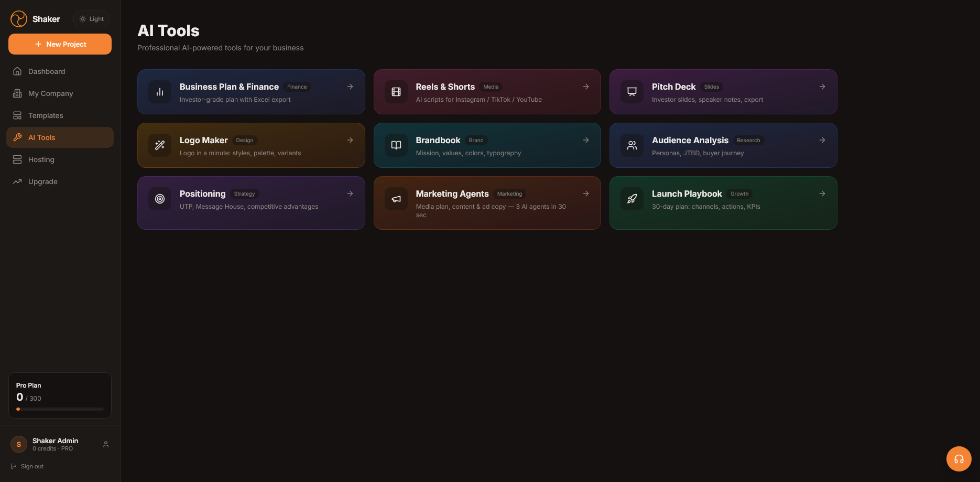Click 'UTP, Message House, competitive advantages' text

(249, 207)
